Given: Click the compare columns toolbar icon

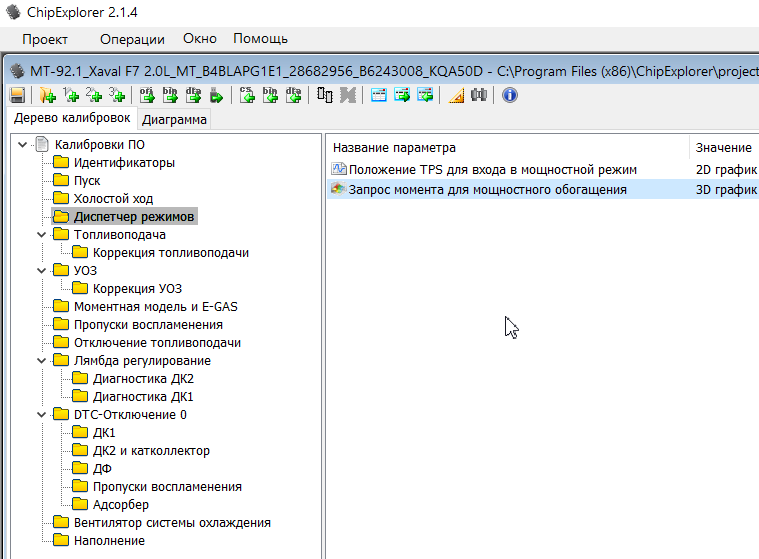Looking at the screenshot, I should point(325,95).
